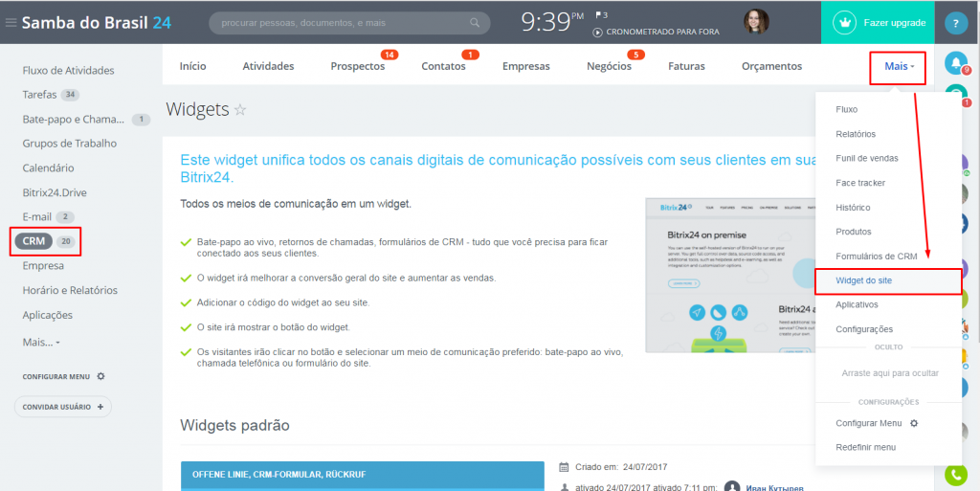Expand Mais... in left sidebar

[41, 343]
